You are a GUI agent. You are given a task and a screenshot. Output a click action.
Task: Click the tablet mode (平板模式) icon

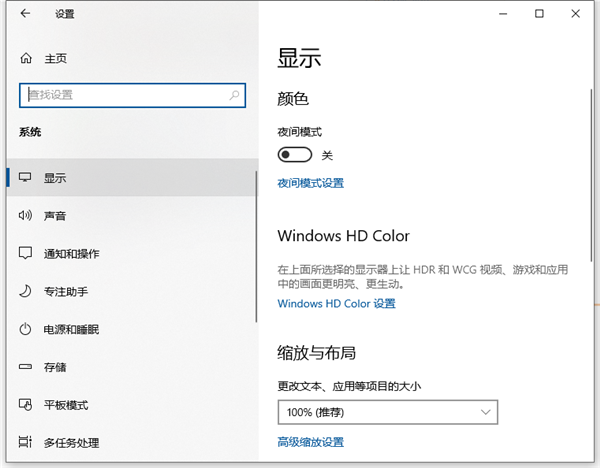pos(26,405)
